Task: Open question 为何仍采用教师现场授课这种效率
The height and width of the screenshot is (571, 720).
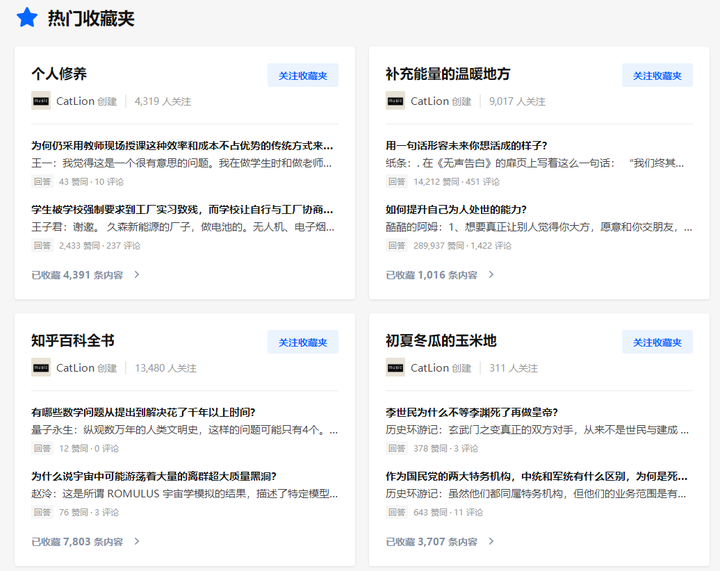Action: click(x=182, y=146)
